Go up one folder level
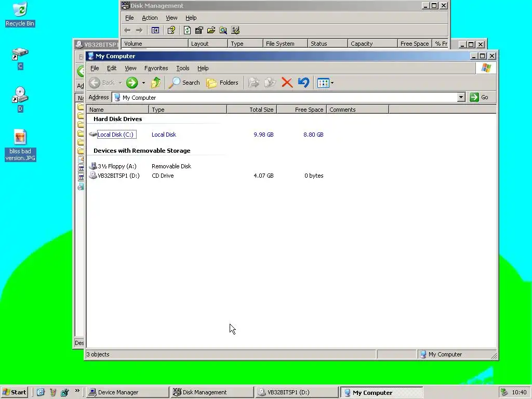This screenshot has width=532, height=399. (x=156, y=83)
